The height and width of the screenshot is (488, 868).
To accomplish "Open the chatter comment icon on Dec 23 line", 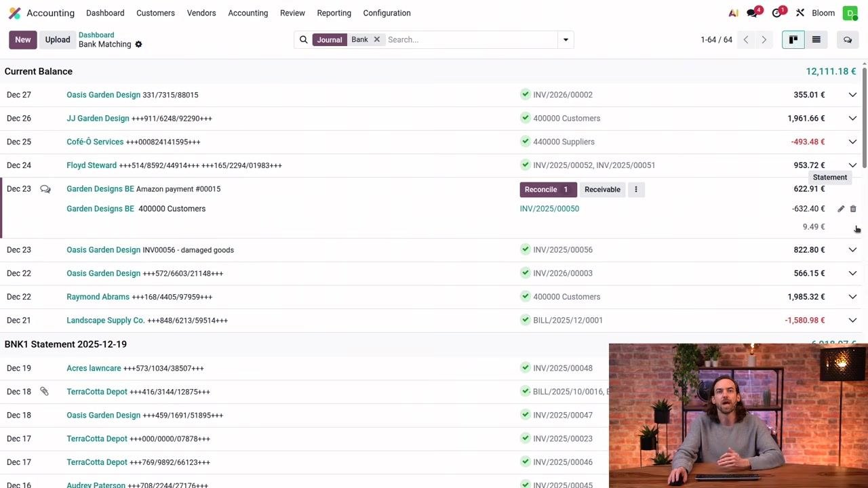I will [45, 189].
